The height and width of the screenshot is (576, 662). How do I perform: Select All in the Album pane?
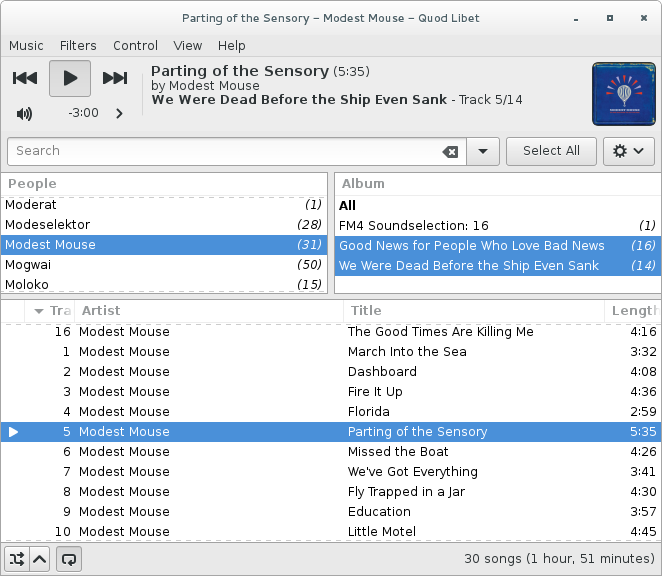pyautogui.click(x=498, y=206)
